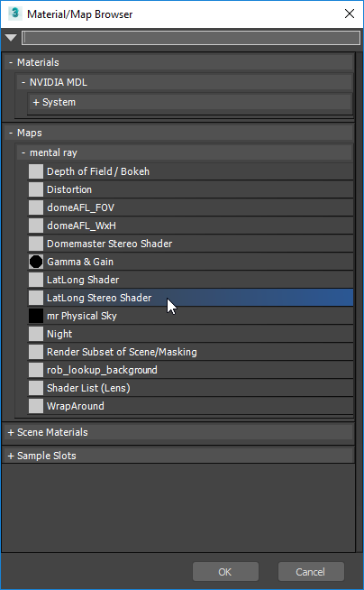Viewport: 364px width, 590px height.
Task: Click the Distortion map thumbnail icon
Action: coord(36,189)
